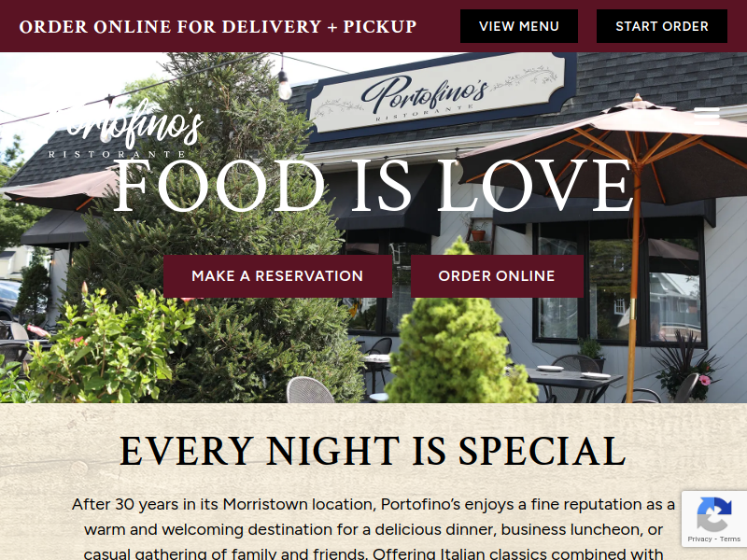Open the reCAPTCHA Terms link
747x560 pixels.
730,539
